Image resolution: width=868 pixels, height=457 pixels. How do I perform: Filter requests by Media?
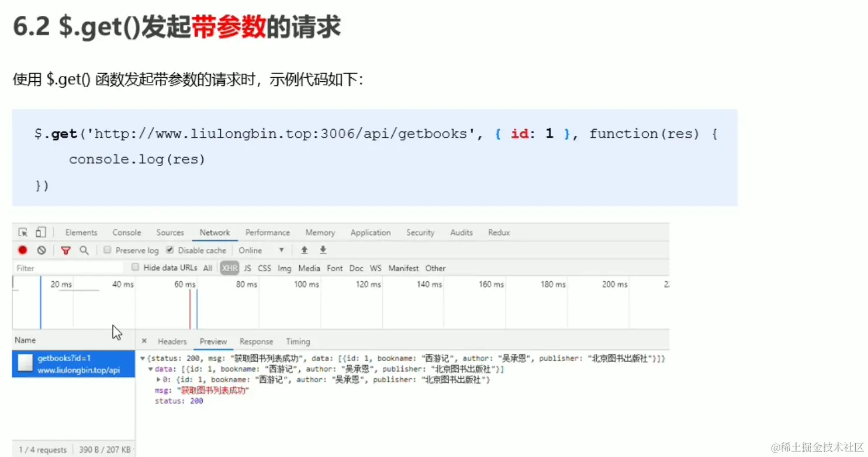pyautogui.click(x=309, y=268)
